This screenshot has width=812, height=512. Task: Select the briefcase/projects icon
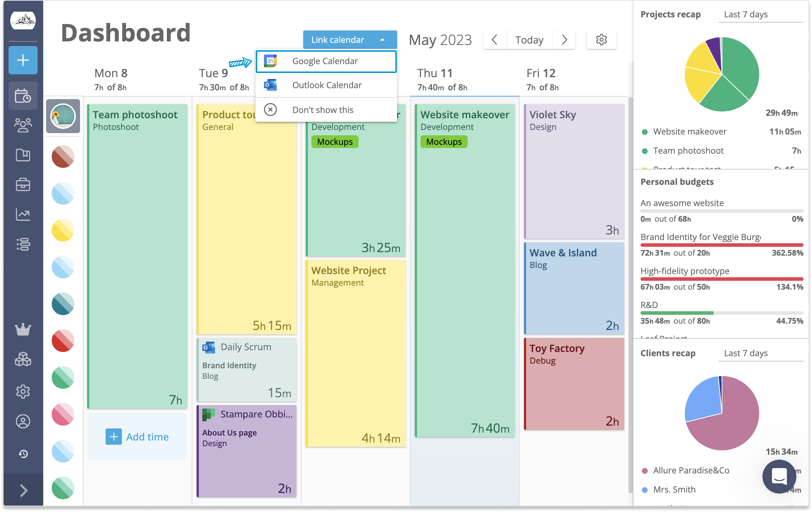[x=22, y=183]
